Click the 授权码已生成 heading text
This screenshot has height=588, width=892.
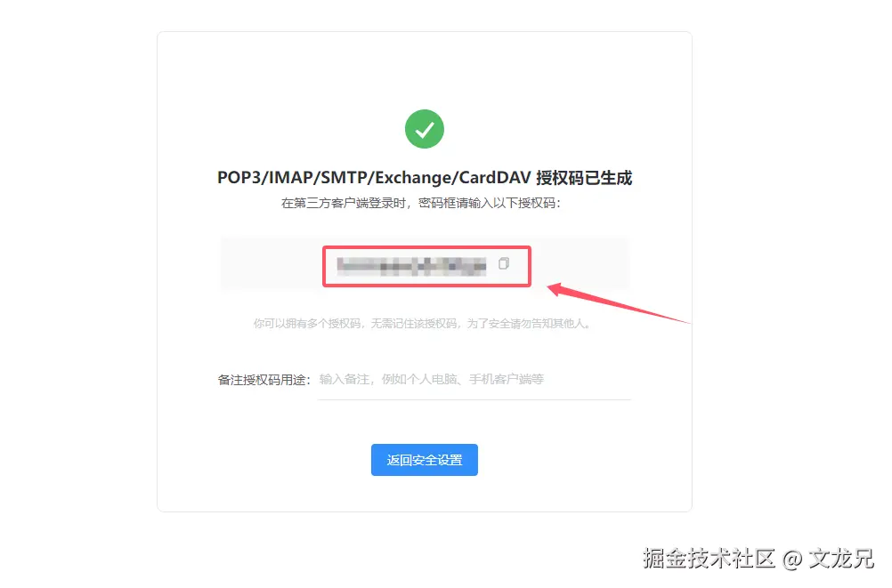584,178
